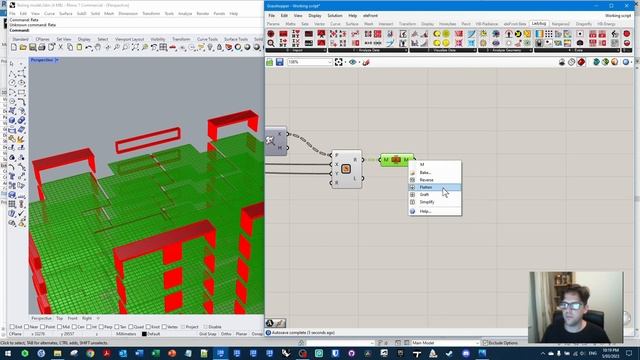Screen dimensions: 640x360
Task: Select Simplify in the context menu
Action: pyautogui.click(x=435, y=202)
